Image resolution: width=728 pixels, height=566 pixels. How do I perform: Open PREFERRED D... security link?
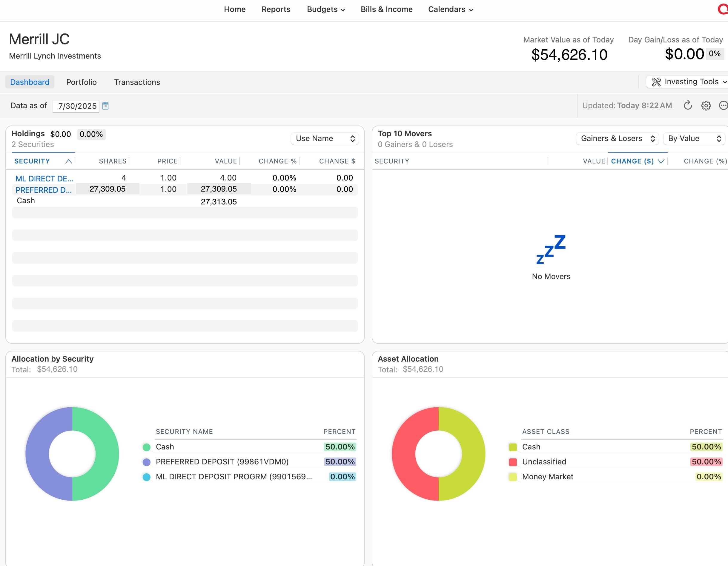point(43,190)
